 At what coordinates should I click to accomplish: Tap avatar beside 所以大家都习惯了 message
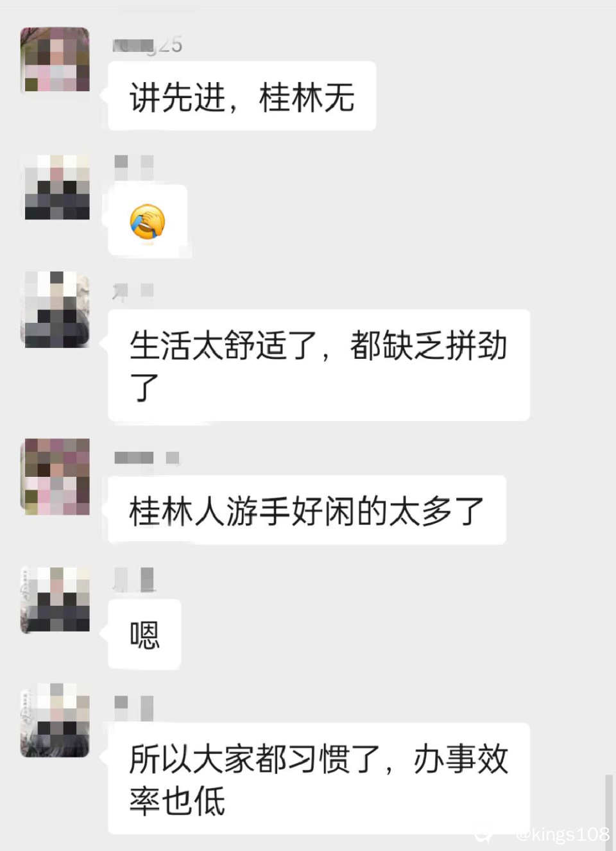55,720
